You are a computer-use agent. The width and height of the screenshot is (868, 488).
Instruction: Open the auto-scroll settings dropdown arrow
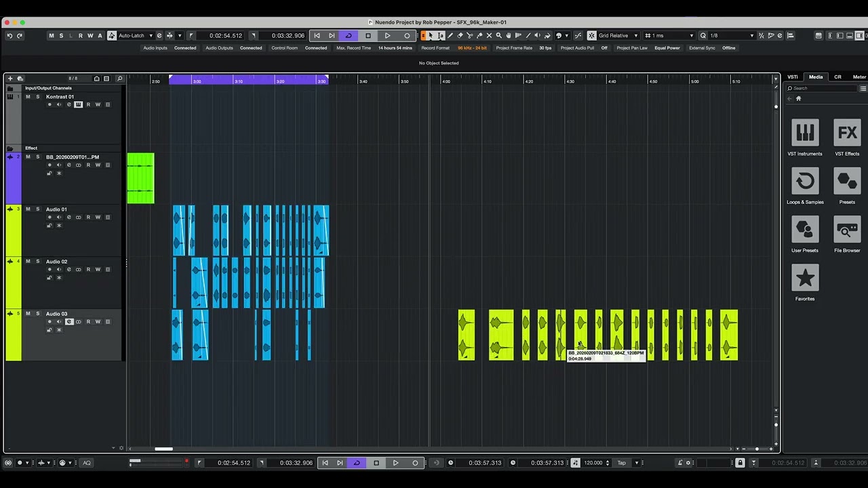pyautogui.click(x=179, y=35)
